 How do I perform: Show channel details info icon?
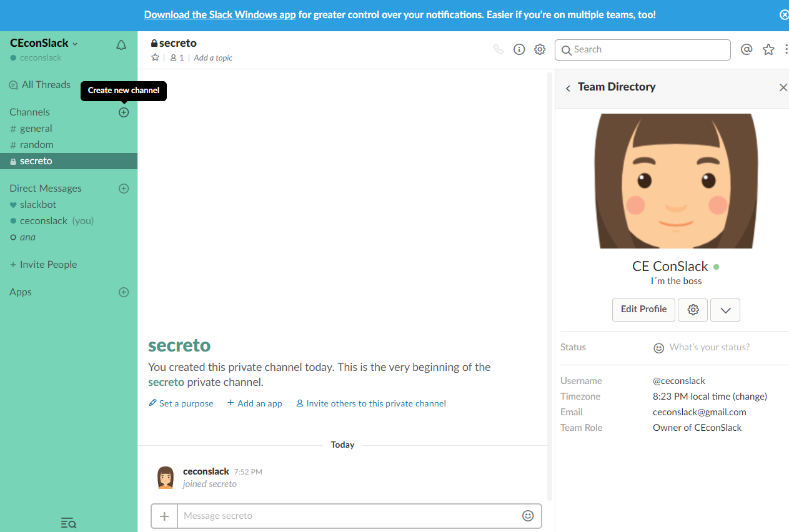click(519, 49)
